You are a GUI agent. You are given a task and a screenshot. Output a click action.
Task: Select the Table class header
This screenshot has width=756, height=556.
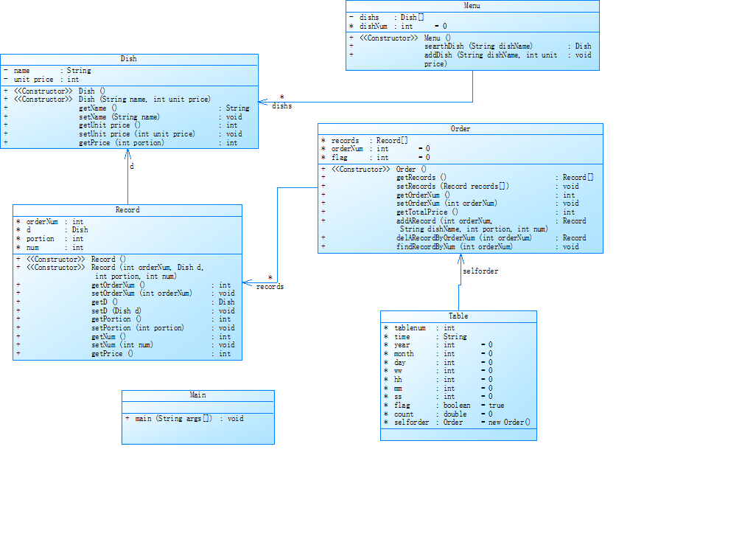pyautogui.click(x=458, y=316)
